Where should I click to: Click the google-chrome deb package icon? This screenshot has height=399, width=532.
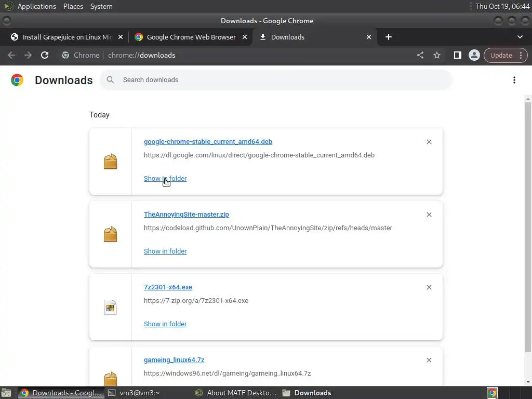110,162
